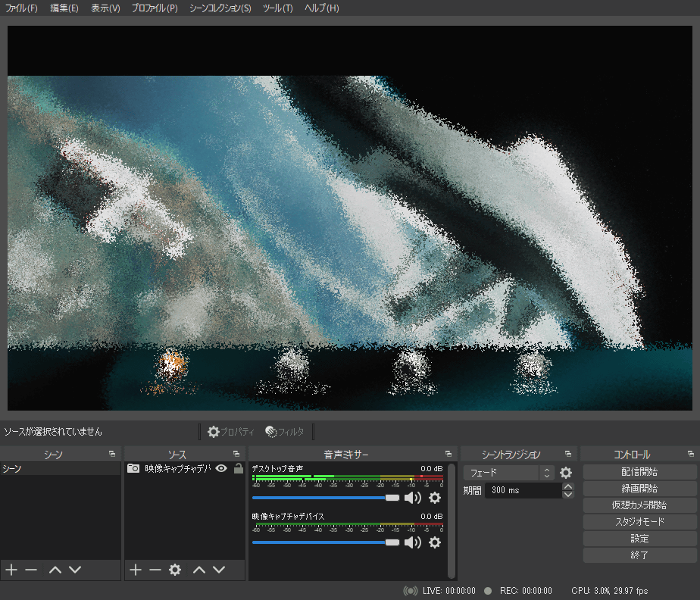700x600 pixels.
Task: Open audio settings gear for 映像キャプチャデバイス
Action: pyautogui.click(x=434, y=542)
